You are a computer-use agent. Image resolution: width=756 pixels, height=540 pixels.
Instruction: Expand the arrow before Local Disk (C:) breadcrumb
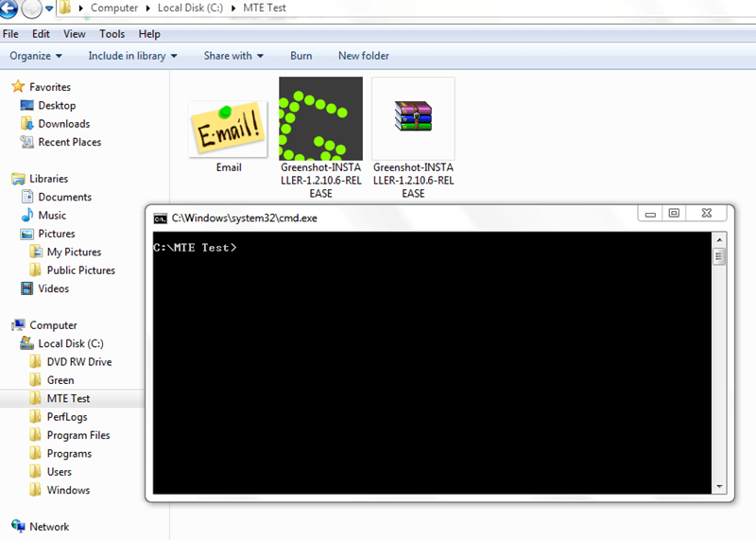(148, 9)
